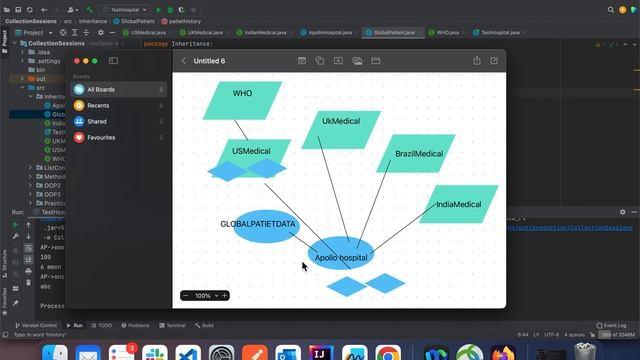Click the sticky note tool in Freeform toolbar
Screen dimensions: 640x360
pos(302,61)
